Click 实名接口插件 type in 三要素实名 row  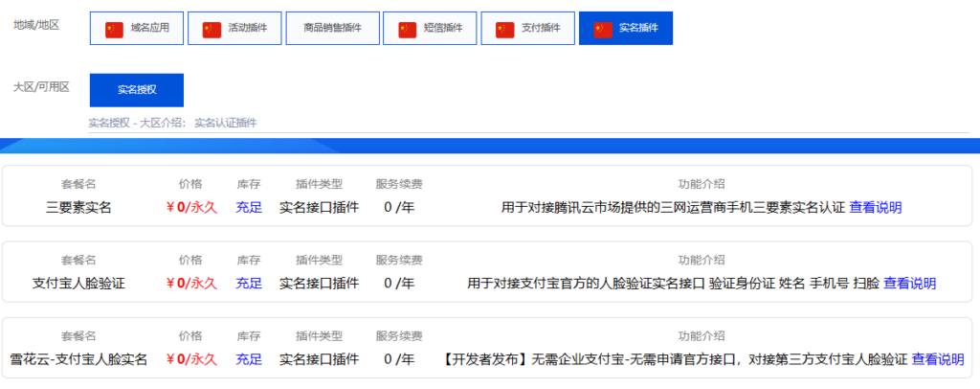click(320, 208)
